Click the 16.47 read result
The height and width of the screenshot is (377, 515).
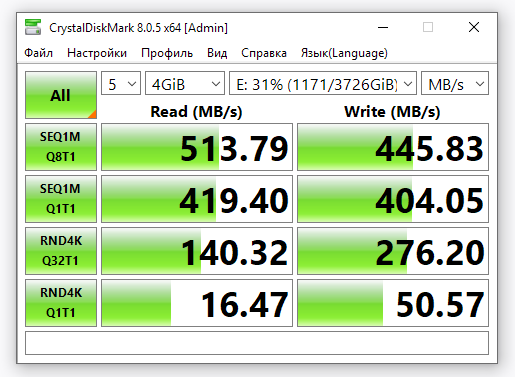click(197, 303)
